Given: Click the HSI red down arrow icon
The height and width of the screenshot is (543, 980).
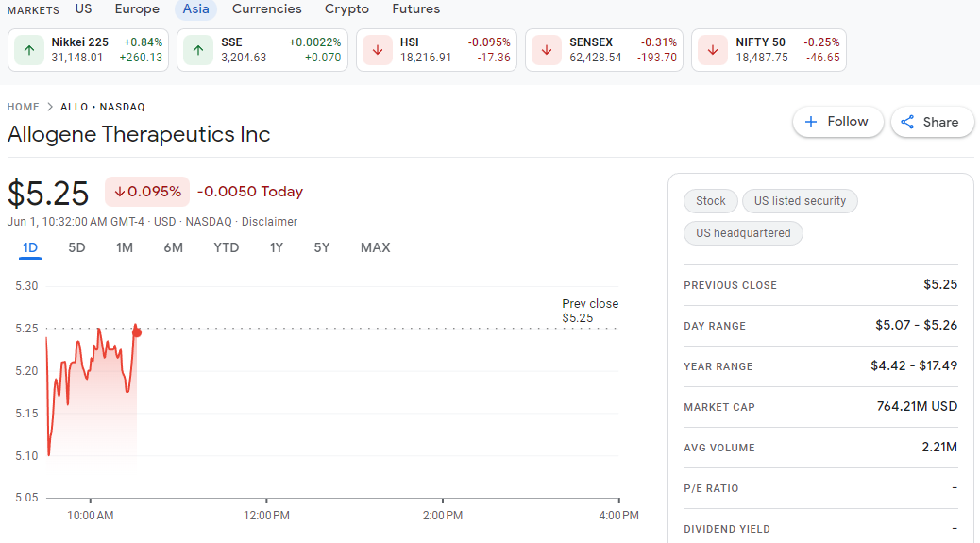Looking at the screenshot, I should [378, 50].
